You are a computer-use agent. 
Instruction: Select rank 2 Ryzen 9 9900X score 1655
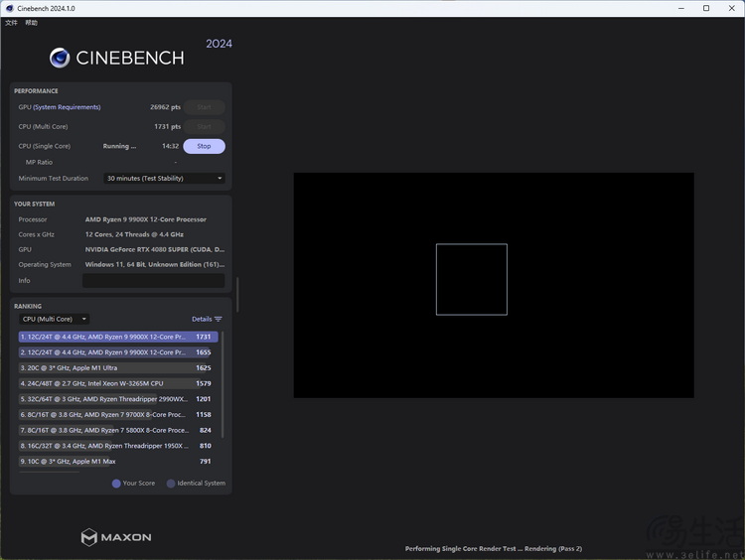click(x=118, y=352)
